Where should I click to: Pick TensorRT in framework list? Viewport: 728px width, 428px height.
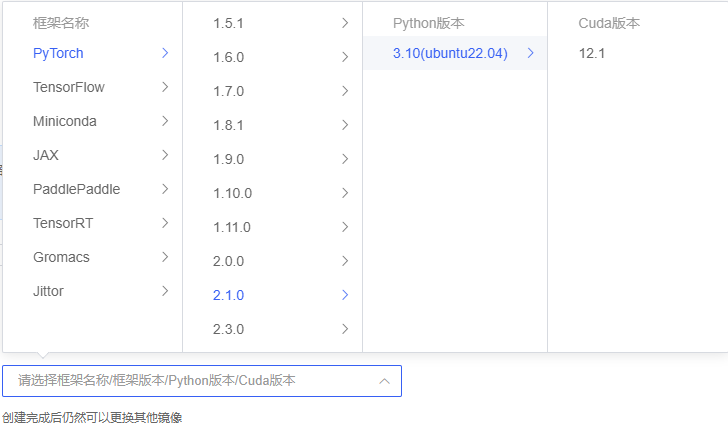coord(63,223)
